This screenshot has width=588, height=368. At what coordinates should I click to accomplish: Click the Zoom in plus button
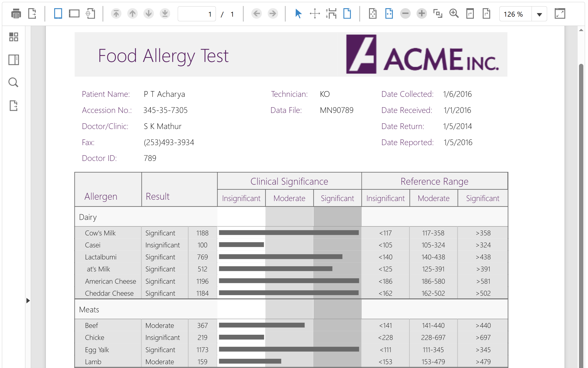pyautogui.click(x=421, y=13)
